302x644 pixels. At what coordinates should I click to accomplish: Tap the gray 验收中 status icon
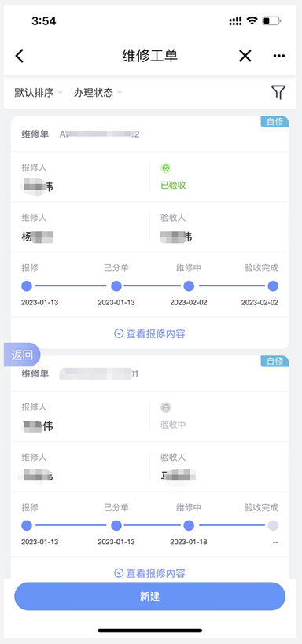[x=166, y=407]
